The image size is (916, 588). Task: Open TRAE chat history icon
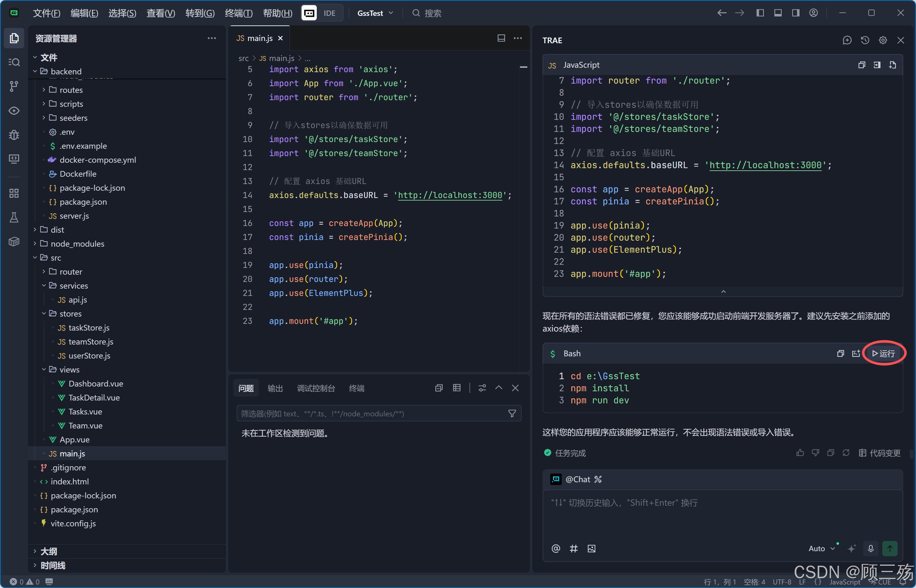tap(865, 40)
